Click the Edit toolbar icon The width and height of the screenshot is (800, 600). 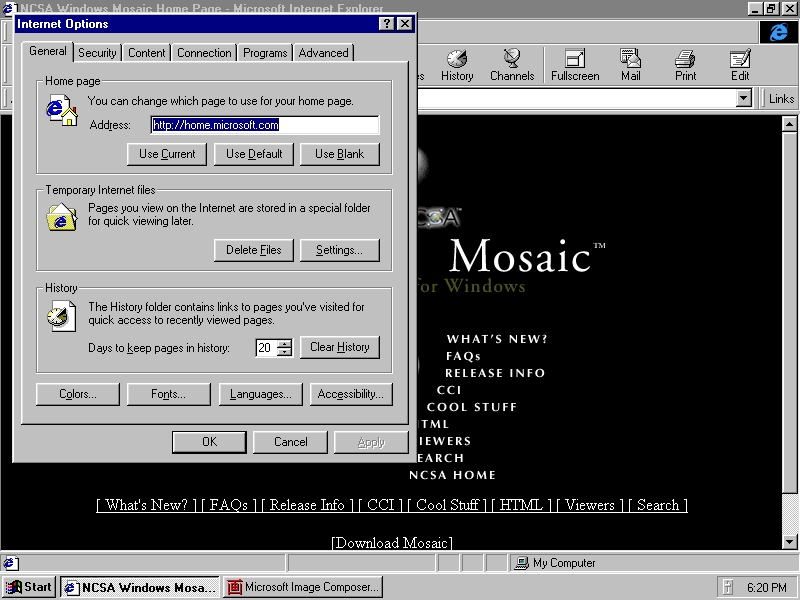740,65
